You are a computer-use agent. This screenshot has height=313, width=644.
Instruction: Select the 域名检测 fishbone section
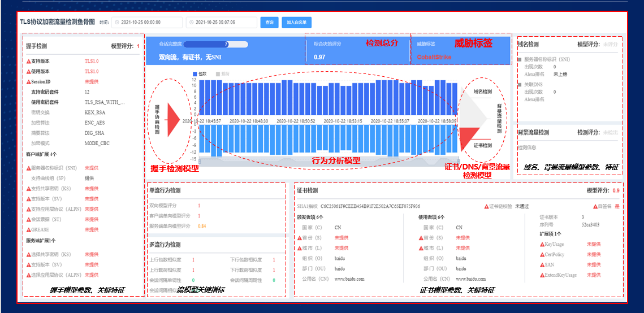(482, 92)
